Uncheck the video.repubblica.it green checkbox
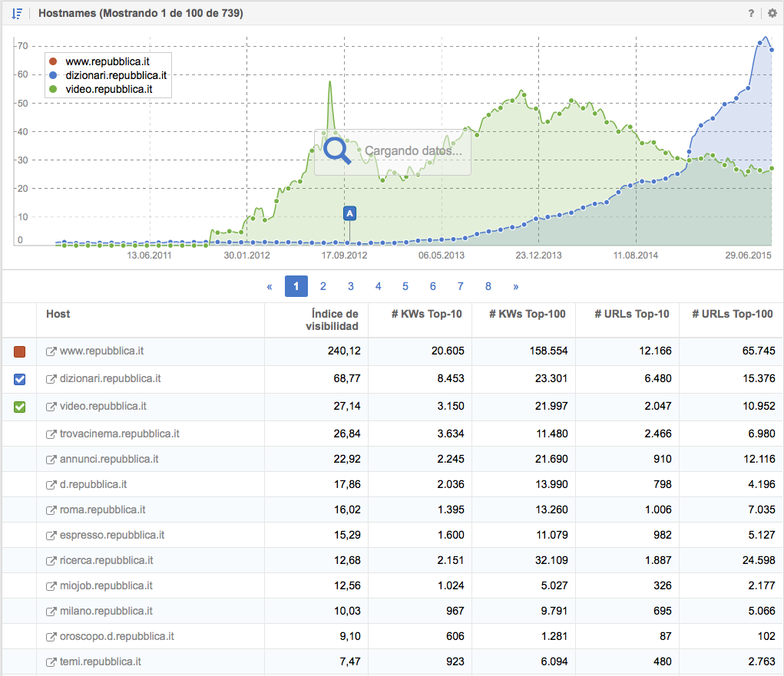Viewport: 784px width, 676px height. click(20, 407)
